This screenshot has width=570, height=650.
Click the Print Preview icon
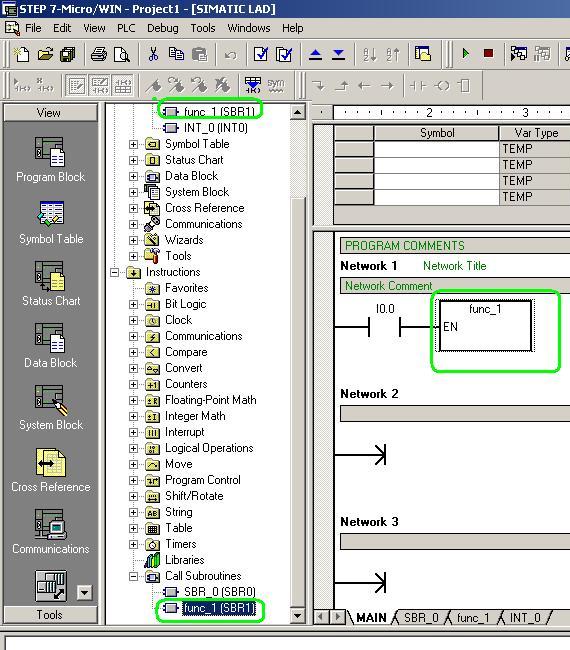(122, 54)
